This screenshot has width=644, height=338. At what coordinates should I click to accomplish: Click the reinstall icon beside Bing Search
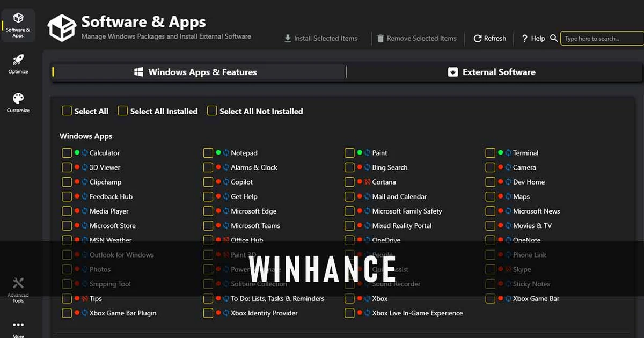pyautogui.click(x=368, y=167)
